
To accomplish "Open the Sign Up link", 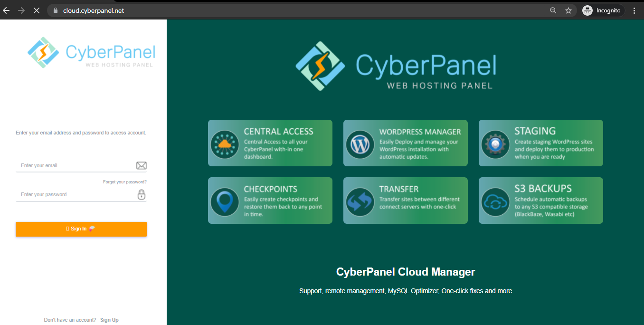I will click(109, 319).
